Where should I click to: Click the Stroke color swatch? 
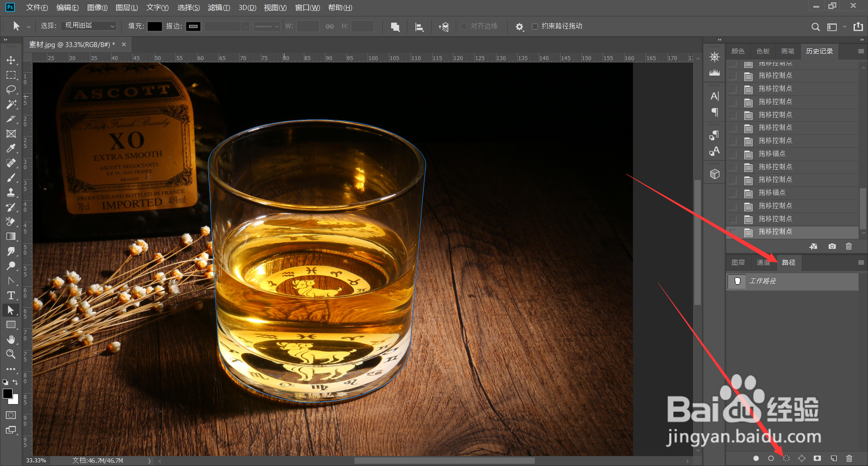(x=193, y=26)
